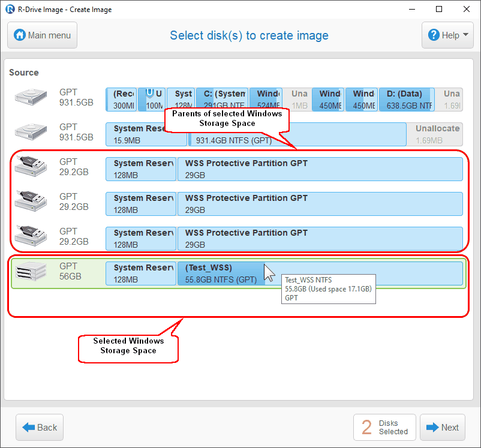
Task: Select the (Rec 300MB recovery partition
Action: pos(122,100)
